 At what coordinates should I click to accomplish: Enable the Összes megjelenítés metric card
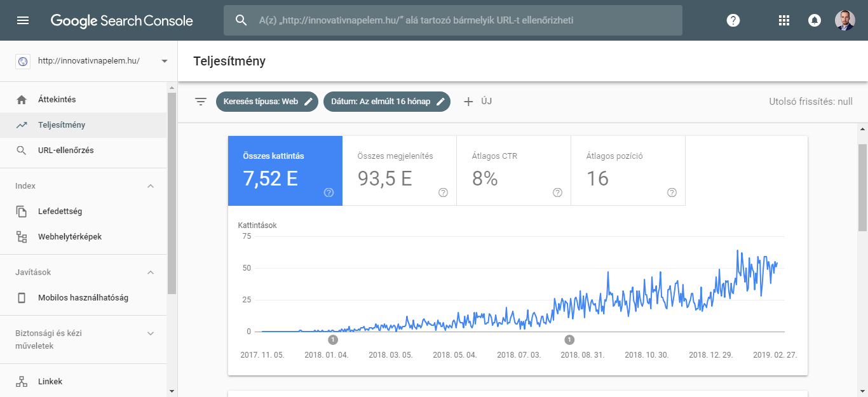click(399, 170)
